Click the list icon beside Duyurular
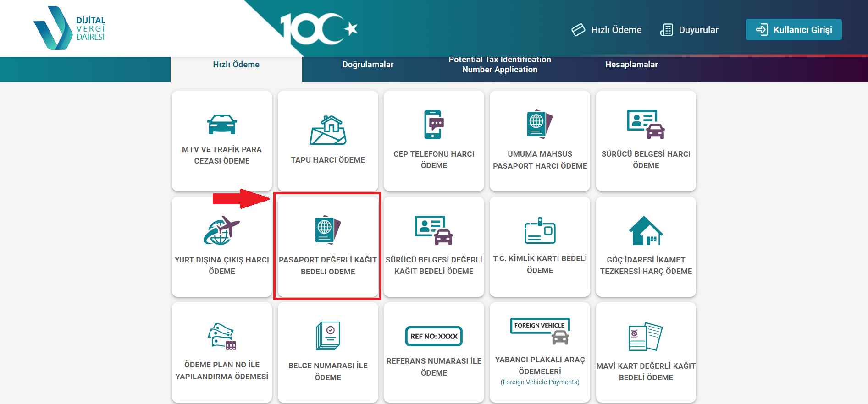Screen dimensions: 868x404 click(x=666, y=30)
